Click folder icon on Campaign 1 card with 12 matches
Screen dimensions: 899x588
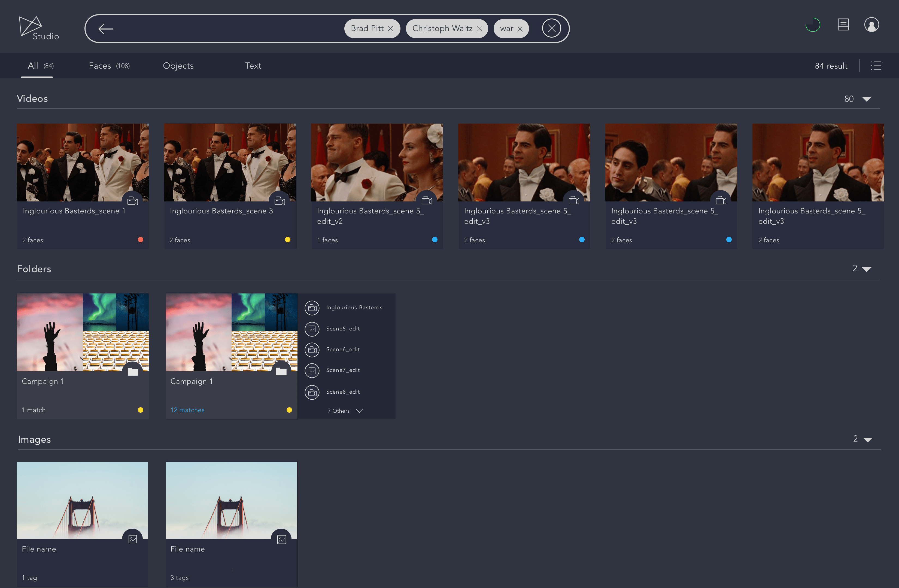pyautogui.click(x=281, y=372)
